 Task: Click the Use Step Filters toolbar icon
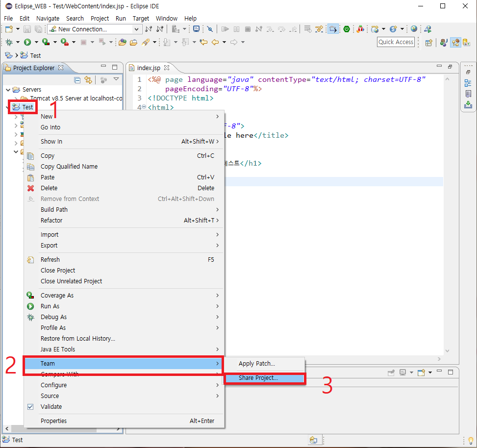coord(319,29)
